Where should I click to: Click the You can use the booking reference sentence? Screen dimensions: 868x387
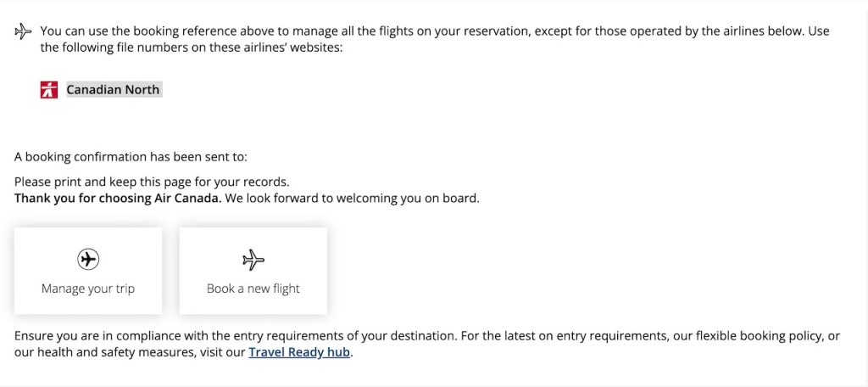point(254,31)
